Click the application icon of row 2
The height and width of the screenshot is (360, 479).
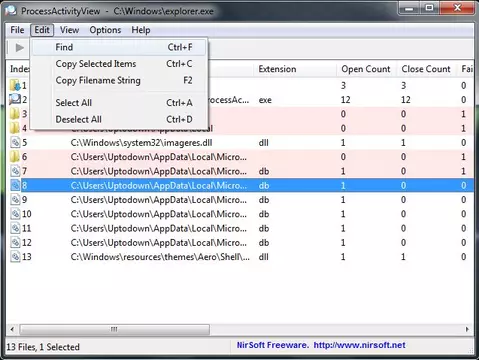point(15,99)
